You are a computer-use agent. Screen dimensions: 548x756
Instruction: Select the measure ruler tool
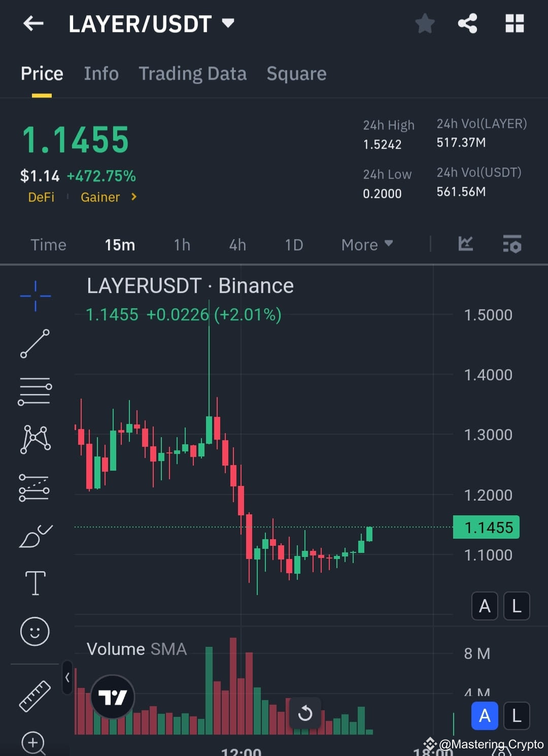pyautogui.click(x=35, y=695)
